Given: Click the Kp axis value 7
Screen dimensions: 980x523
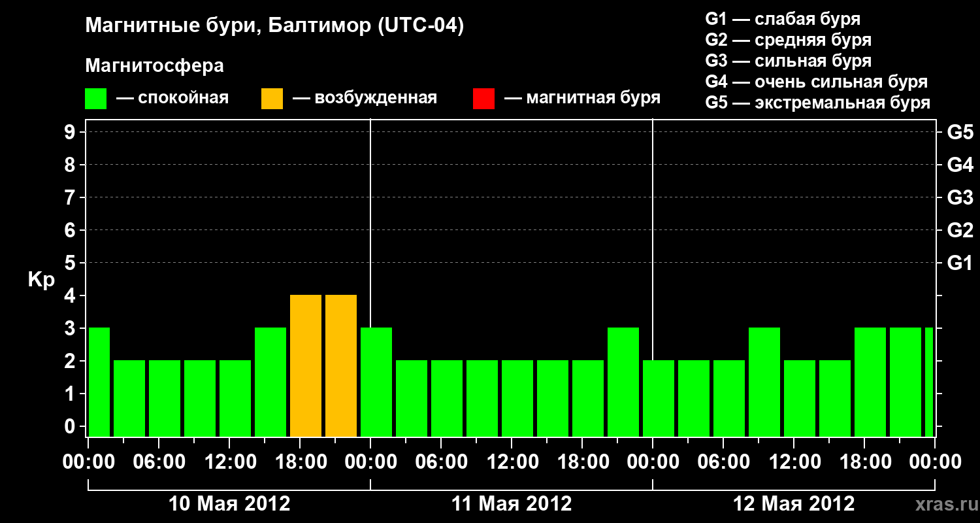Looking at the screenshot, I should click(x=71, y=198).
